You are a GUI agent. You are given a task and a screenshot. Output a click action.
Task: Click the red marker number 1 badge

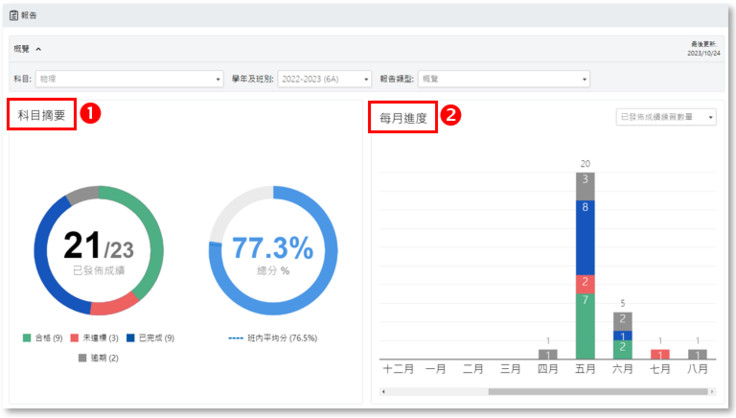click(90, 115)
